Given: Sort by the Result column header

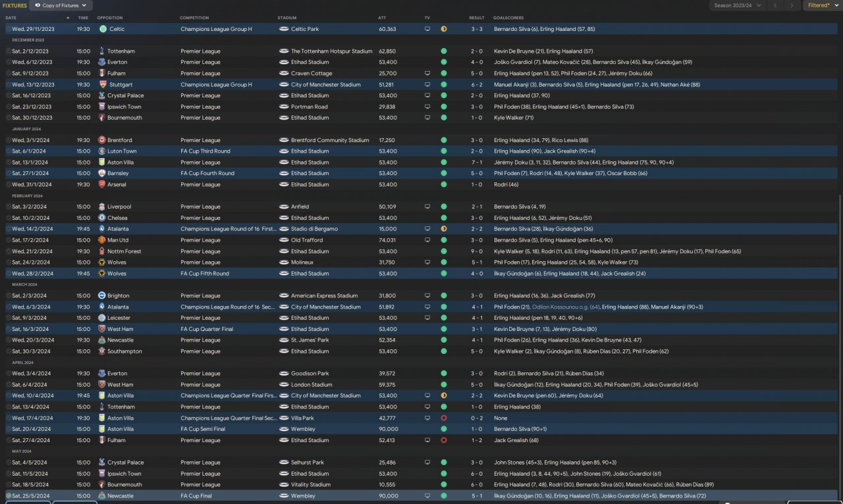Looking at the screenshot, I should 477,18.
